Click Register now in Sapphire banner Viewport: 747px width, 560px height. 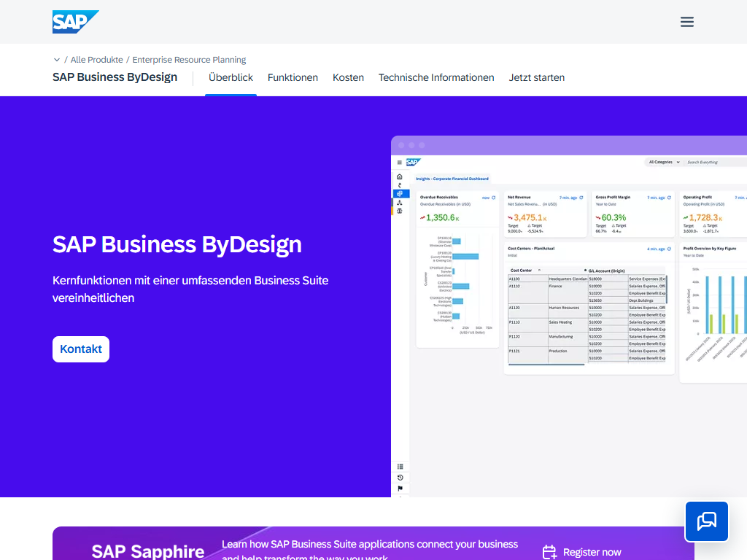point(592,552)
